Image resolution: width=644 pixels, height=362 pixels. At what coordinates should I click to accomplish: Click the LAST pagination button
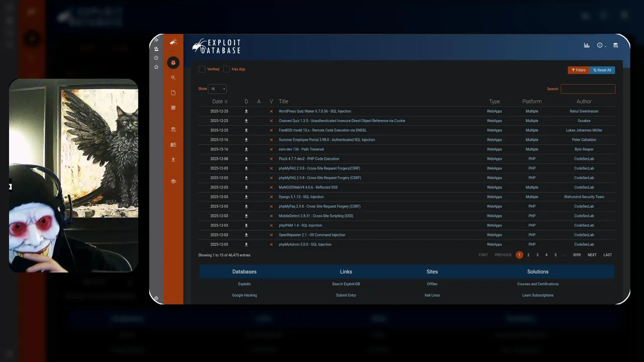(608, 255)
